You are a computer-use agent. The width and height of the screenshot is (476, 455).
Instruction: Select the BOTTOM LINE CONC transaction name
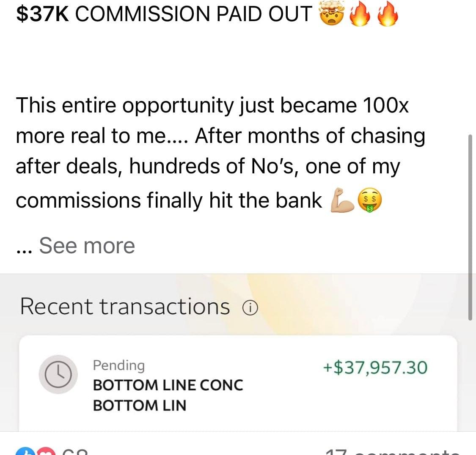pos(168,385)
